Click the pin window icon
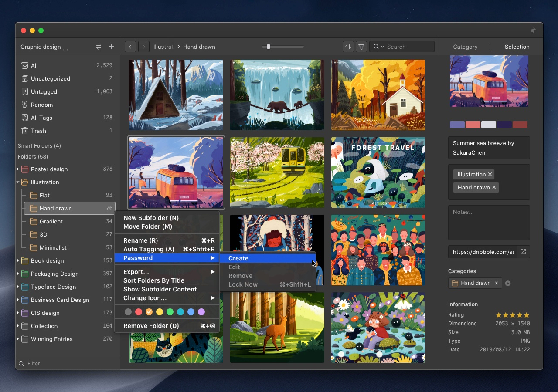Viewport: 558px width, 392px height. pos(533,30)
